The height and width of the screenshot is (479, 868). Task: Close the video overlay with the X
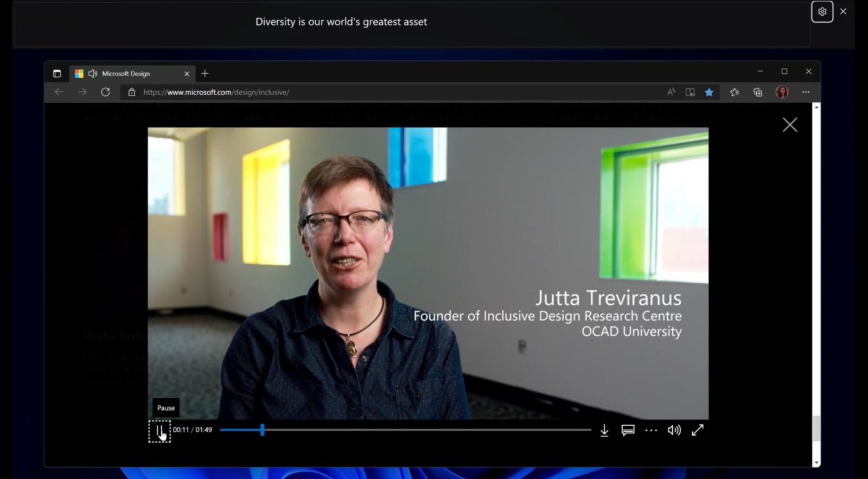790,125
